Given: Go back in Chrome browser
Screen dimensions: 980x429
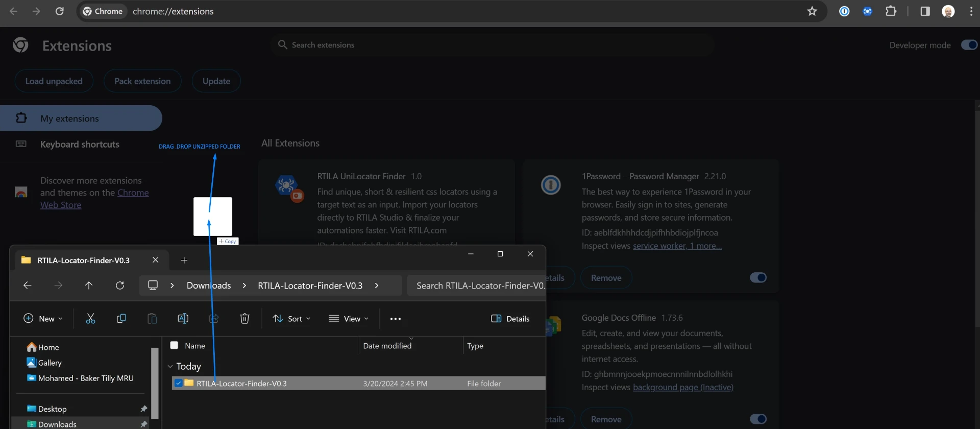Looking at the screenshot, I should [14, 11].
